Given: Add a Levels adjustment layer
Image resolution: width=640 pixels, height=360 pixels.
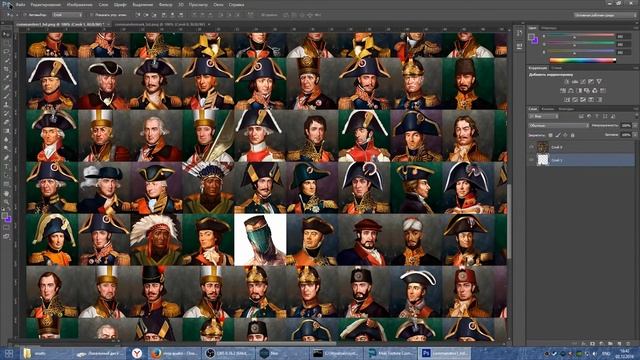Looking at the screenshot, I should (575, 82).
